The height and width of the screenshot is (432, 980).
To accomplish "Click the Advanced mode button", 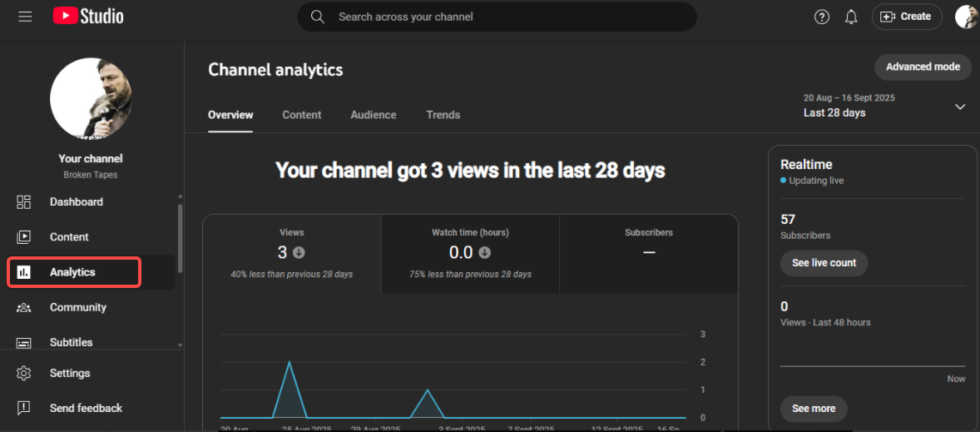I will [923, 67].
